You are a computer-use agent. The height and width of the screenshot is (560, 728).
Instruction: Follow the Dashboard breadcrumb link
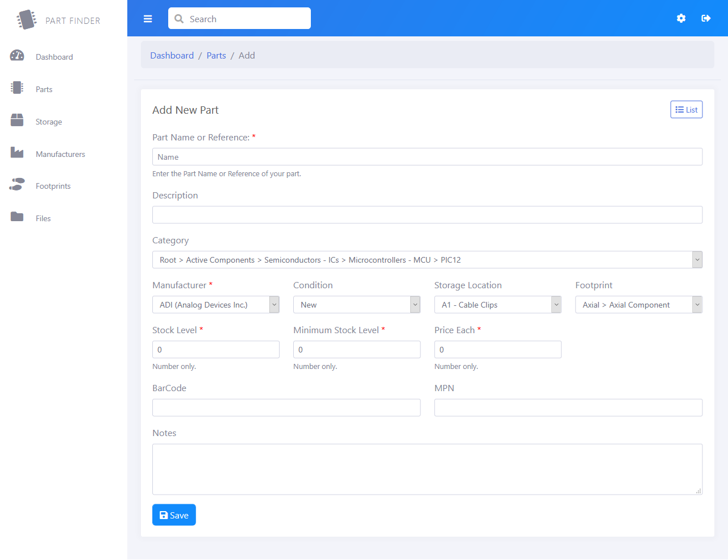(172, 55)
